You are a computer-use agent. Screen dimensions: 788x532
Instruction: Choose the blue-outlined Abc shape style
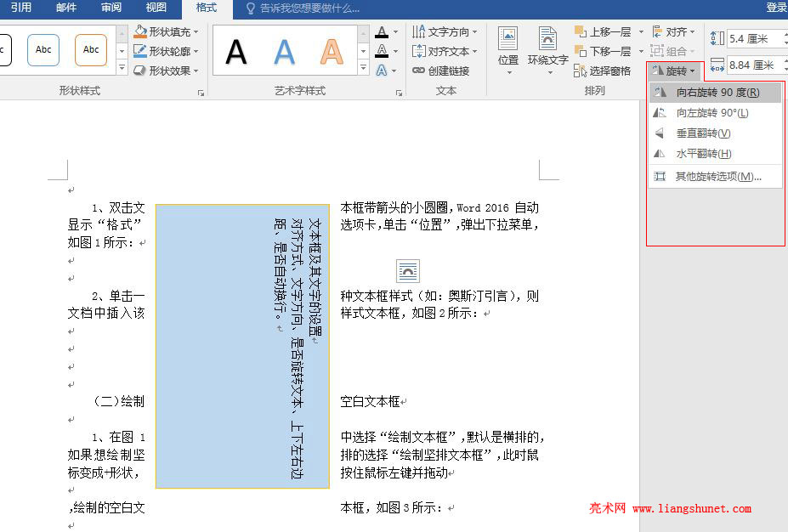(x=43, y=50)
